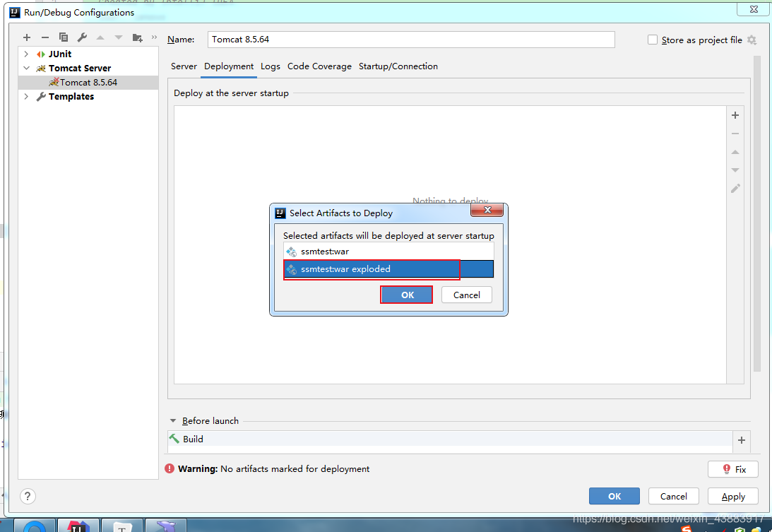Expand the Templates tree node

click(27, 97)
